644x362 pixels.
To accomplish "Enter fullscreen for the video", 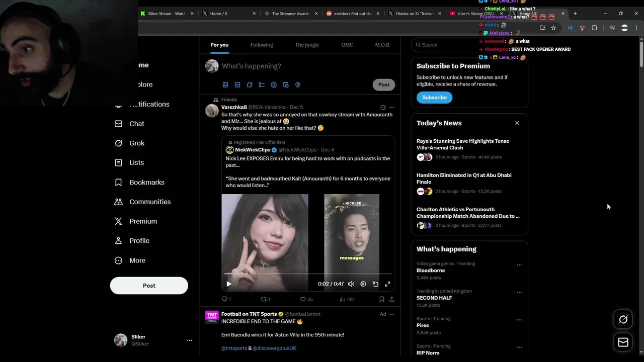I will point(387,284).
